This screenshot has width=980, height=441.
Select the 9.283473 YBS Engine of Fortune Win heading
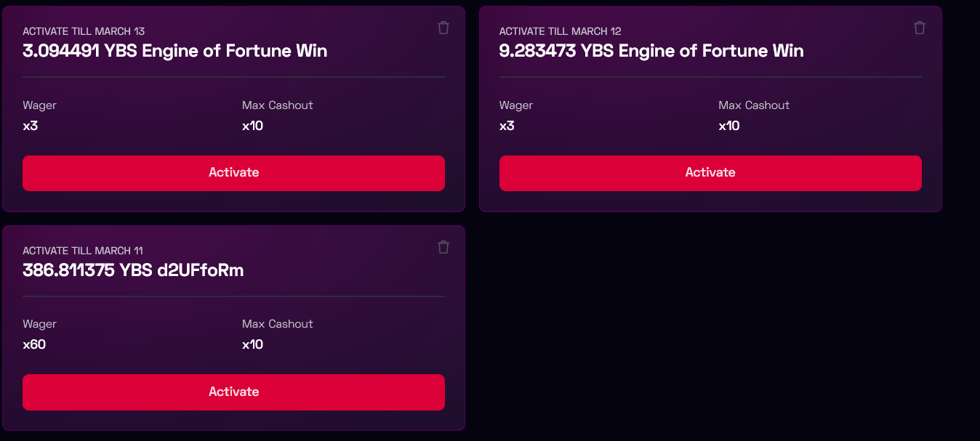pyautogui.click(x=651, y=51)
